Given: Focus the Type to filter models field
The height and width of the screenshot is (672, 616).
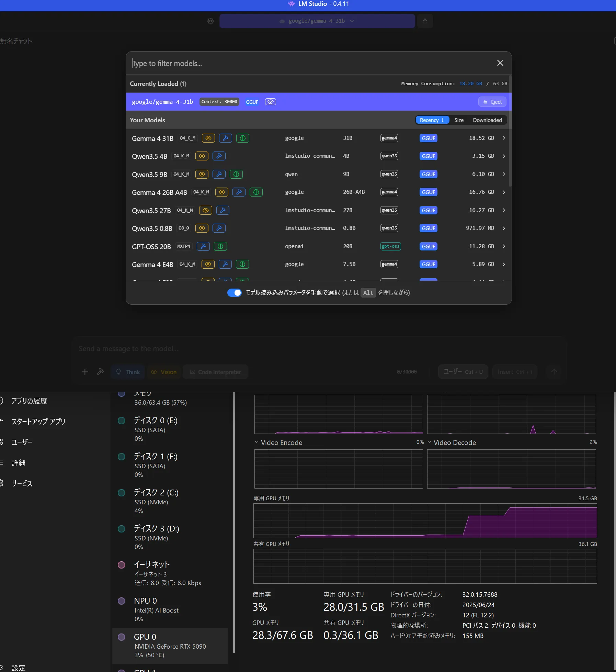Looking at the screenshot, I should point(309,63).
